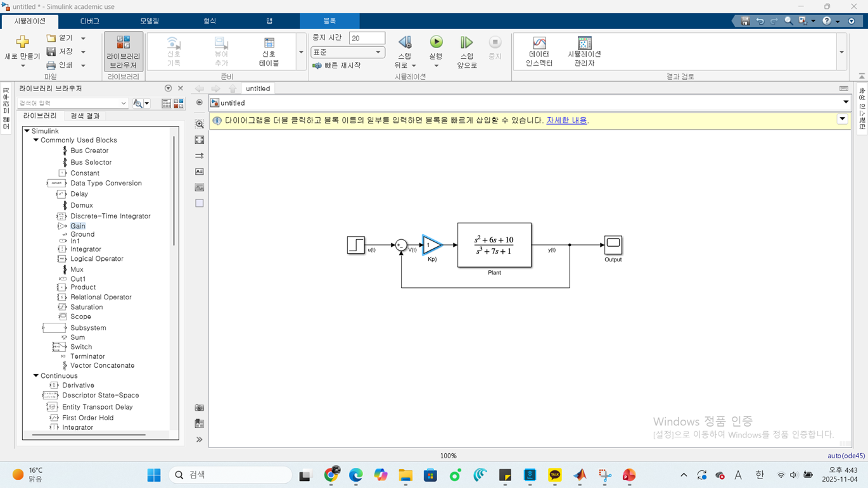Select the Saturation block in library

pyautogui.click(x=86, y=307)
